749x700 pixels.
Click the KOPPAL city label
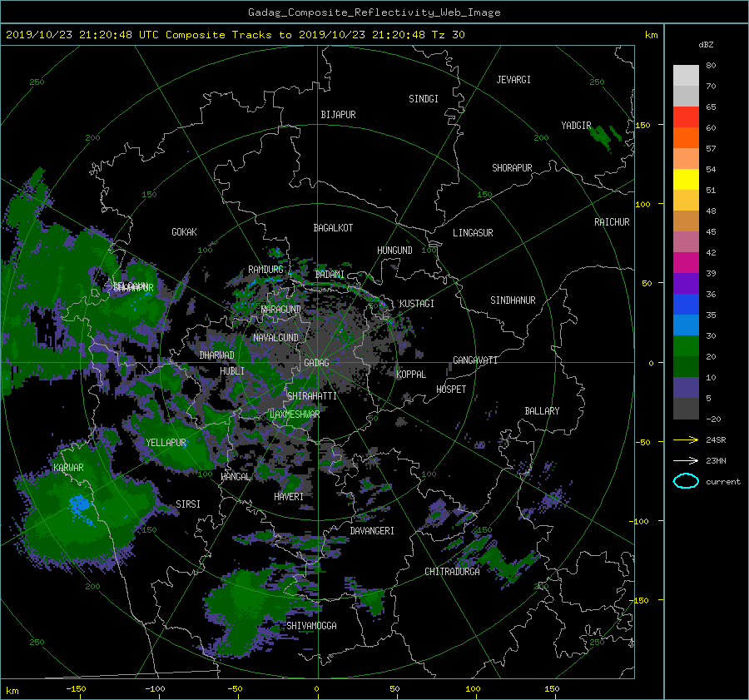coord(411,375)
